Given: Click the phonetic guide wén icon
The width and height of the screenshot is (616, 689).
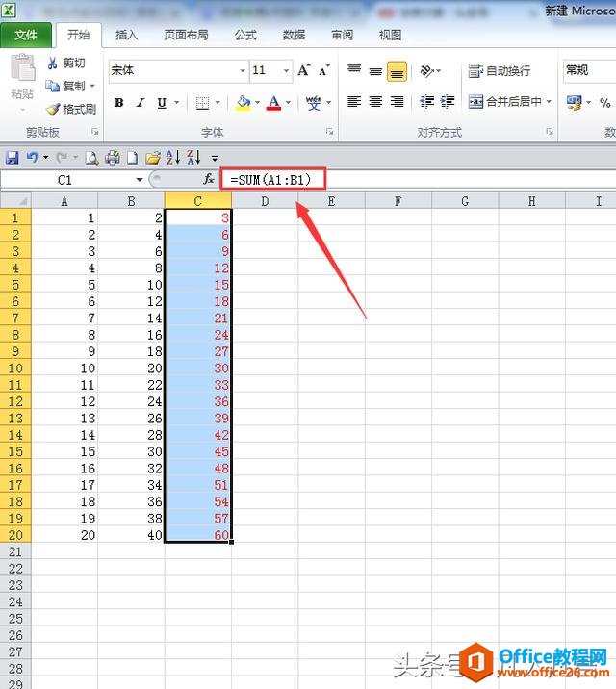Looking at the screenshot, I should click(313, 103).
